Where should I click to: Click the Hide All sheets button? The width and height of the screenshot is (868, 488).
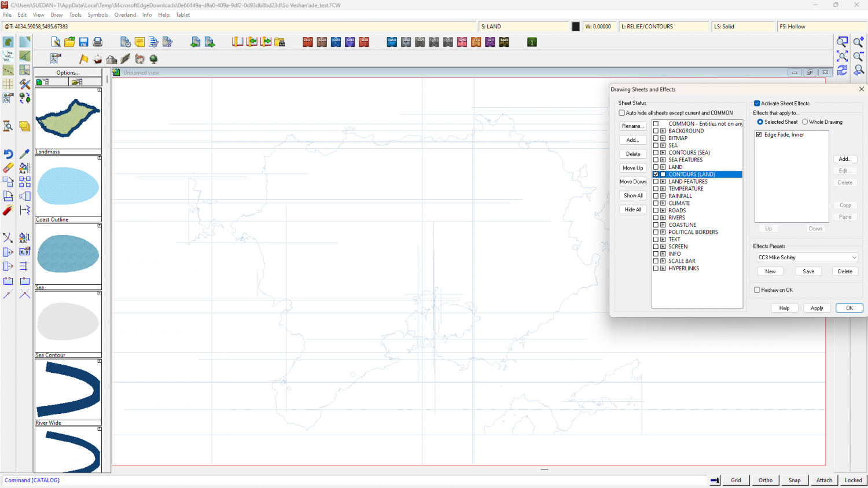point(633,210)
